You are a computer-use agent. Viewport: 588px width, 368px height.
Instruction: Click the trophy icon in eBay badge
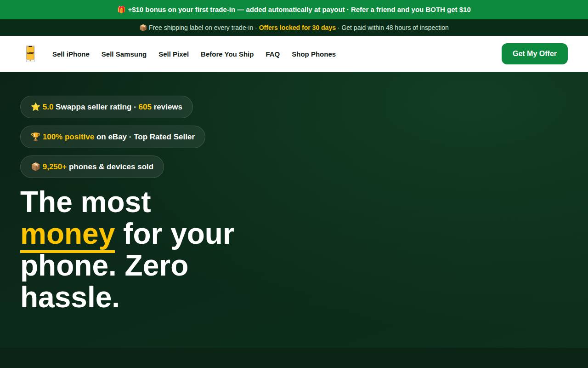tap(35, 137)
